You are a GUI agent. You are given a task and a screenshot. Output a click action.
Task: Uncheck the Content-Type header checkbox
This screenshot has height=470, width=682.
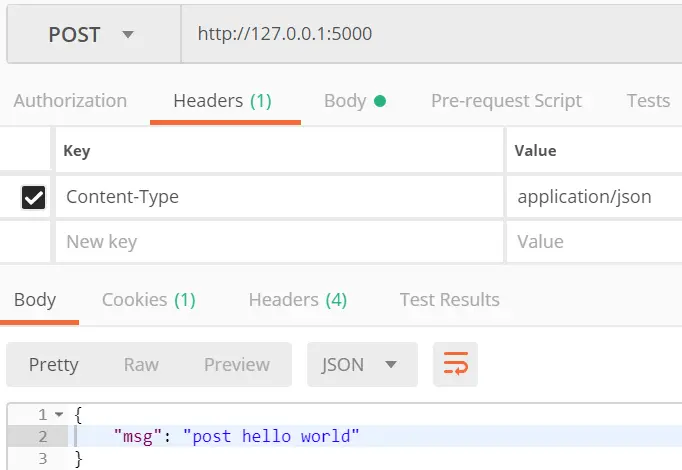click(33, 197)
